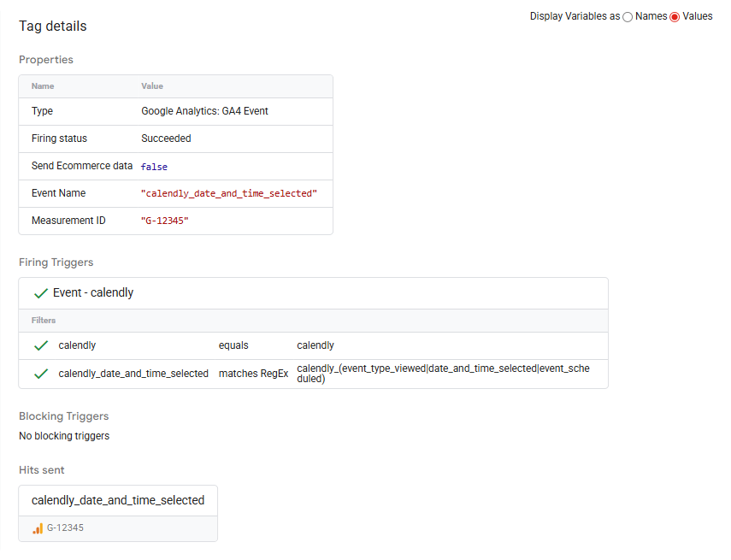Screen dimensions: 731x560
Task: Click checkmark icon for calendly equals filter
Action: pyautogui.click(x=40, y=345)
